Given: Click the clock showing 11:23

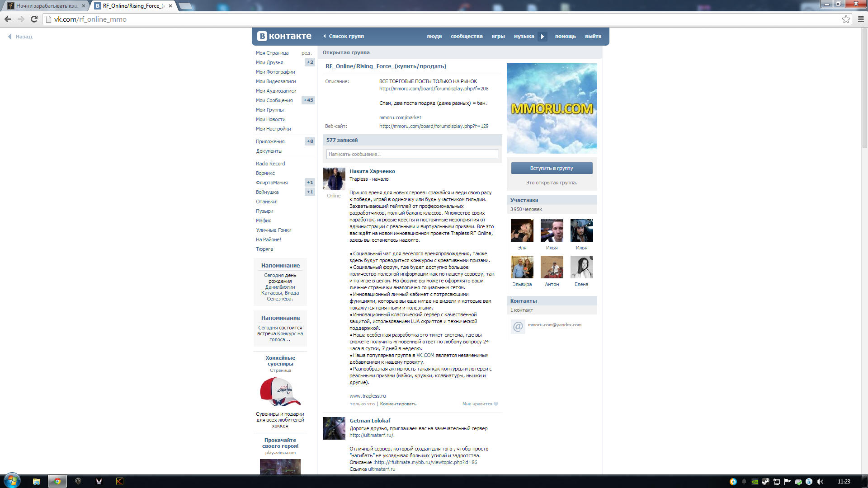Looking at the screenshot, I should point(844,482).
